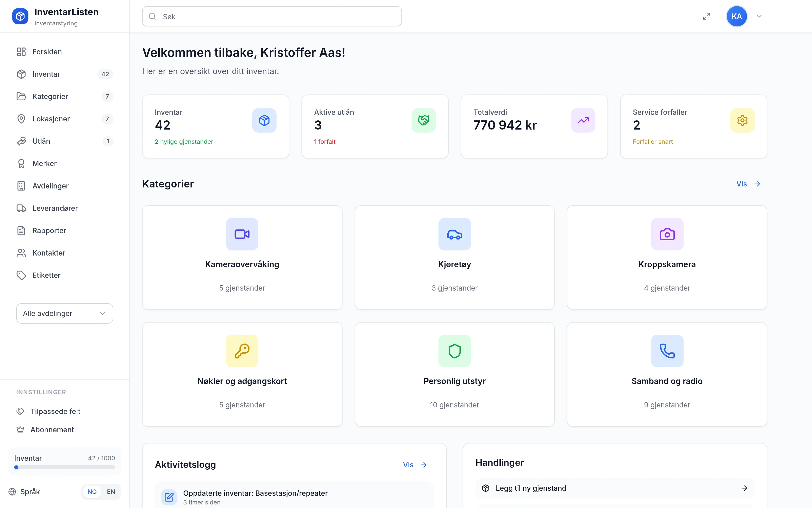The height and width of the screenshot is (508, 812).
Task: Click the blue box icon in the Inventar card
Action: point(264,120)
